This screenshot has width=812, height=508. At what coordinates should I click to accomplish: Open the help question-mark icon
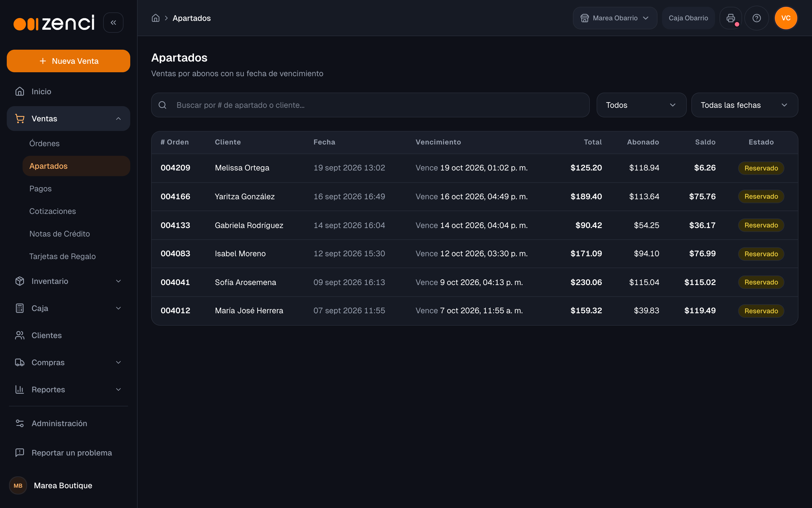(x=757, y=18)
